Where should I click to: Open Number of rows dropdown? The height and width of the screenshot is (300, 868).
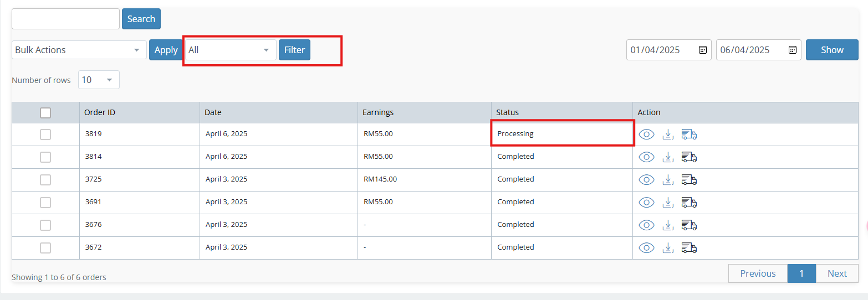(x=99, y=80)
